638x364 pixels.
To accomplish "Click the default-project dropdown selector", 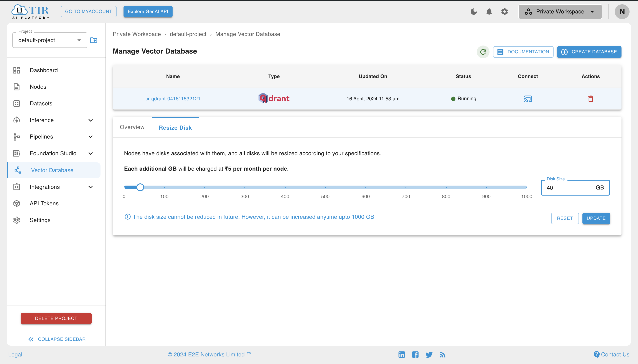I will 48,40.
